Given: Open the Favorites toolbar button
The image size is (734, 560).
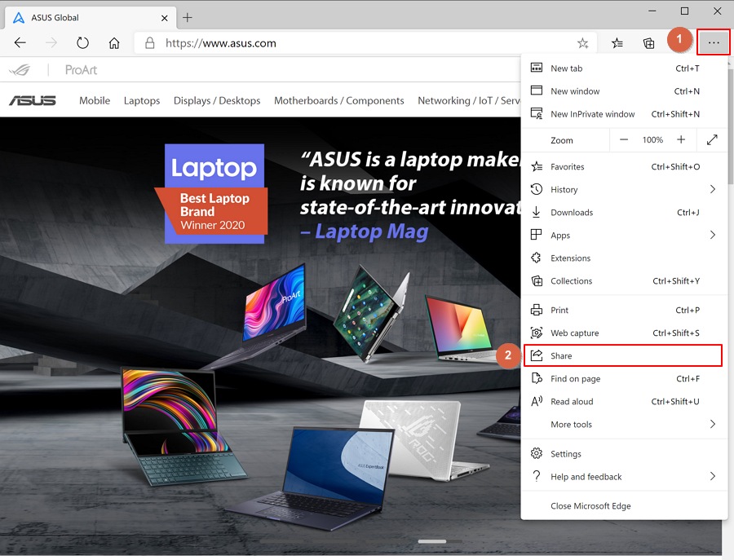Looking at the screenshot, I should point(617,43).
